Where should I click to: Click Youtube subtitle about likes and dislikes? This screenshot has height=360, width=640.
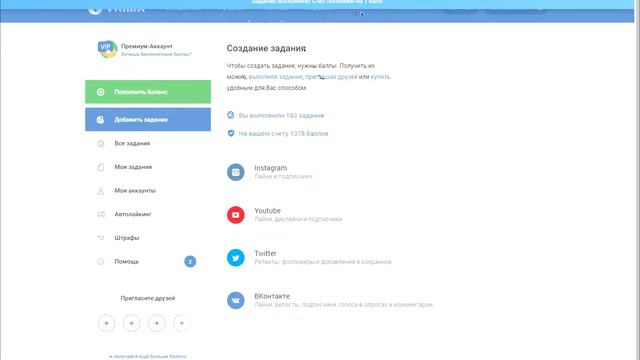298,219
